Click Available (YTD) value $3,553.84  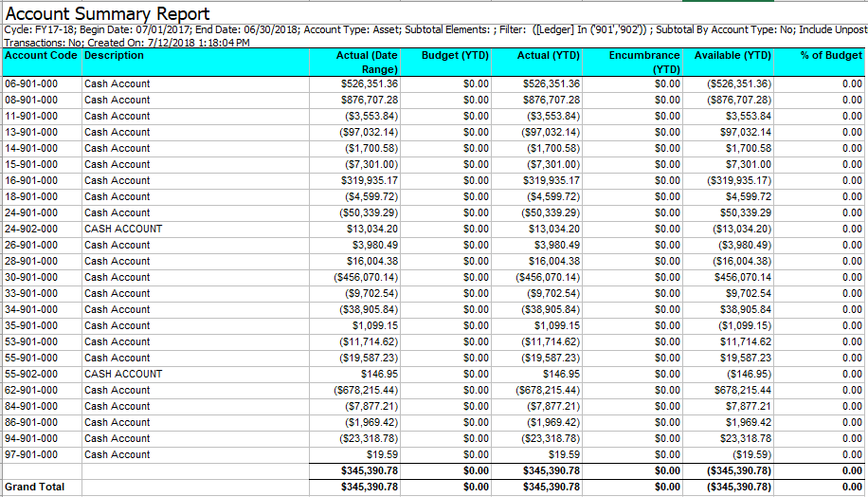[x=749, y=116]
